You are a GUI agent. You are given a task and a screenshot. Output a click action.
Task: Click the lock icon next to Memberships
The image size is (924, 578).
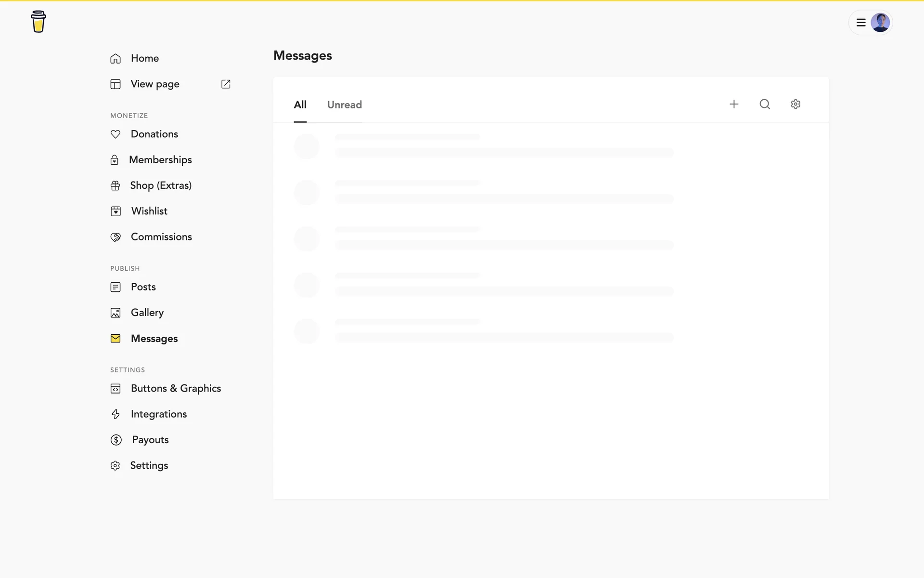pyautogui.click(x=115, y=160)
